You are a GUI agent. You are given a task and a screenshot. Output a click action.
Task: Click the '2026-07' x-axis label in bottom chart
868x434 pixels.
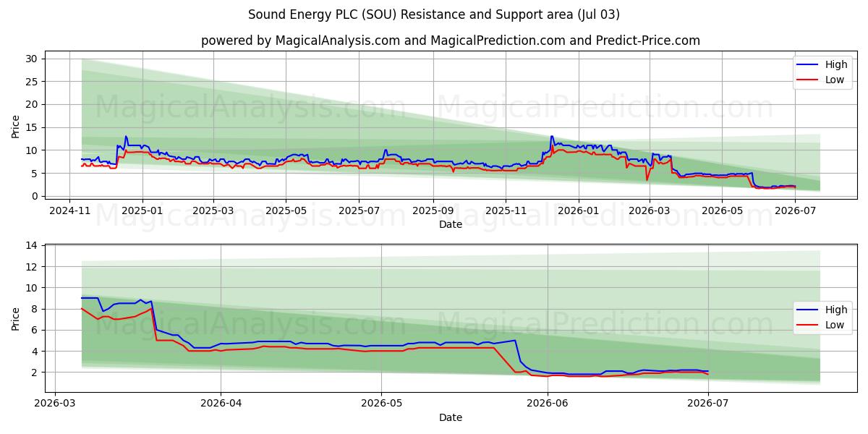(x=708, y=404)
